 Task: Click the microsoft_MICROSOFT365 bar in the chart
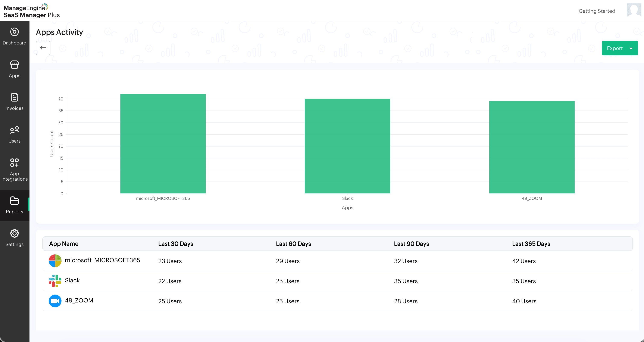163,143
